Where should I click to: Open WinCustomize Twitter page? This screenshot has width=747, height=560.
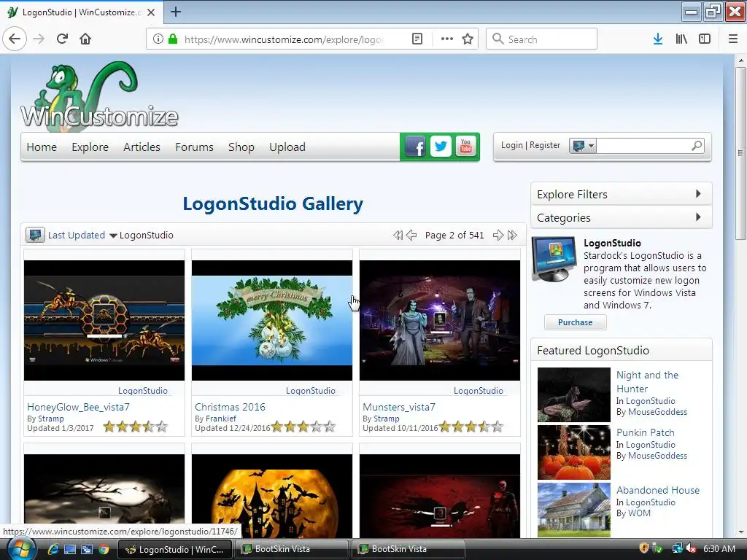tap(441, 147)
